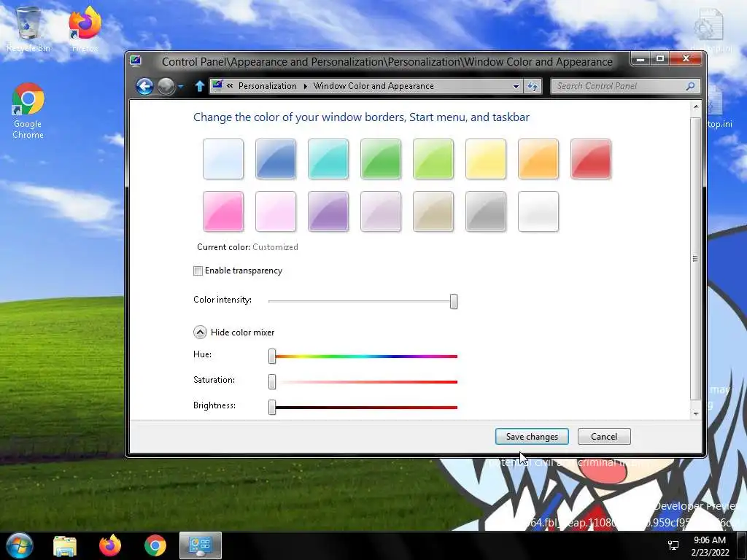Image resolution: width=747 pixels, height=560 pixels.
Task: Click the refresh button beside the address bar
Action: [x=532, y=86]
